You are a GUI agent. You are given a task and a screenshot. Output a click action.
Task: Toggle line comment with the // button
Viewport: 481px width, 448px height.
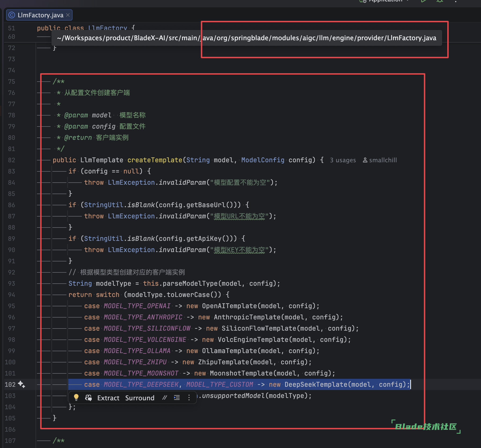click(x=164, y=397)
